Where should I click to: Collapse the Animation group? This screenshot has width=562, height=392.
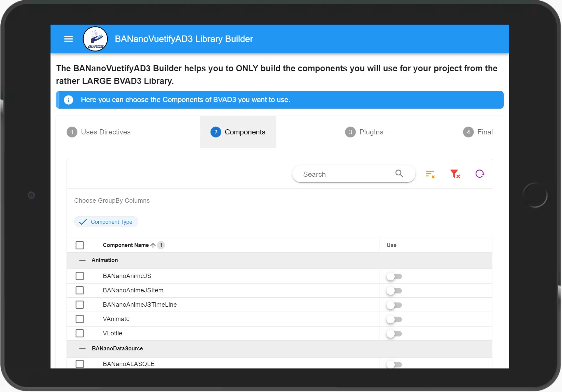coord(82,260)
